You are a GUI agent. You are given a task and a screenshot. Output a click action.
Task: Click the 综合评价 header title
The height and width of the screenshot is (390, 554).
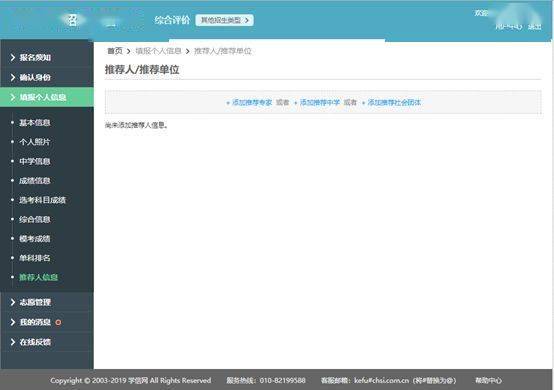point(172,20)
